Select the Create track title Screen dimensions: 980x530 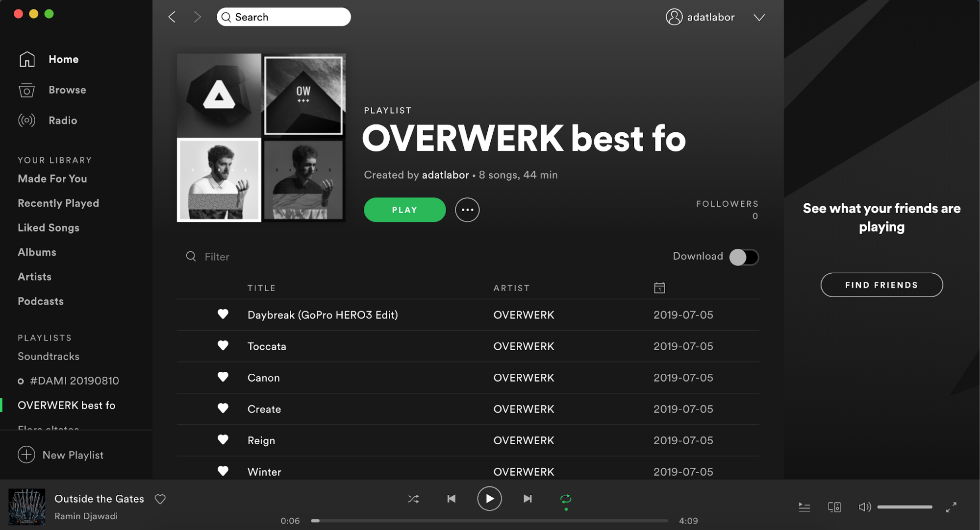(264, 409)
